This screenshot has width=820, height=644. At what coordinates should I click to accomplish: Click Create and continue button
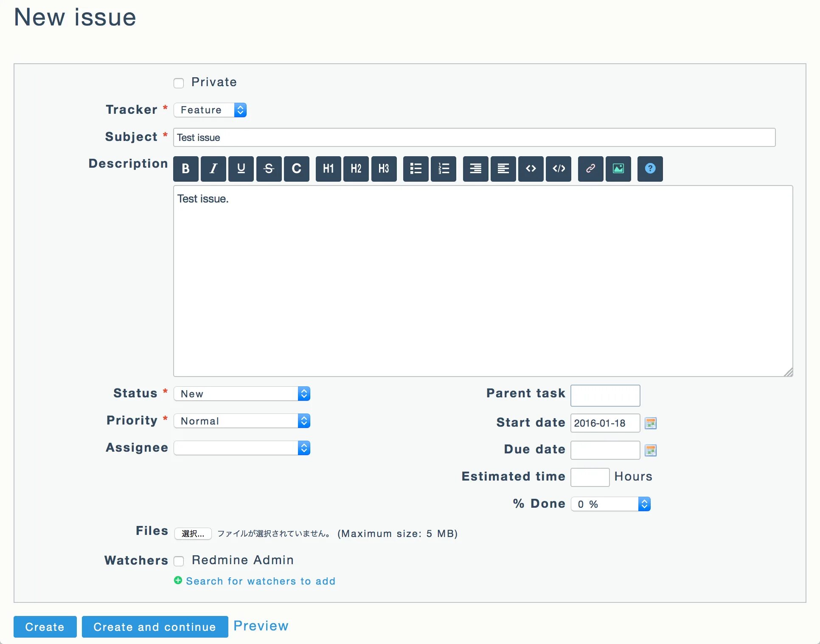coord(154,627)
